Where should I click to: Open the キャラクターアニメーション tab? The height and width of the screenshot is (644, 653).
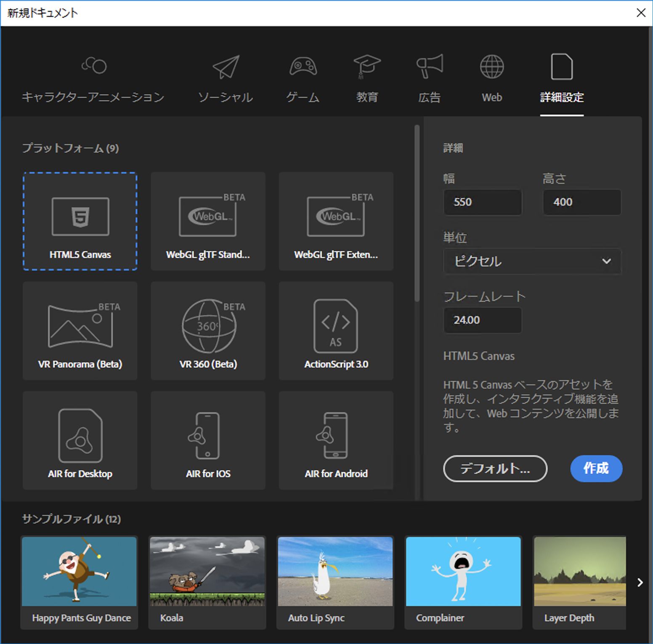[x=93, y=79]
